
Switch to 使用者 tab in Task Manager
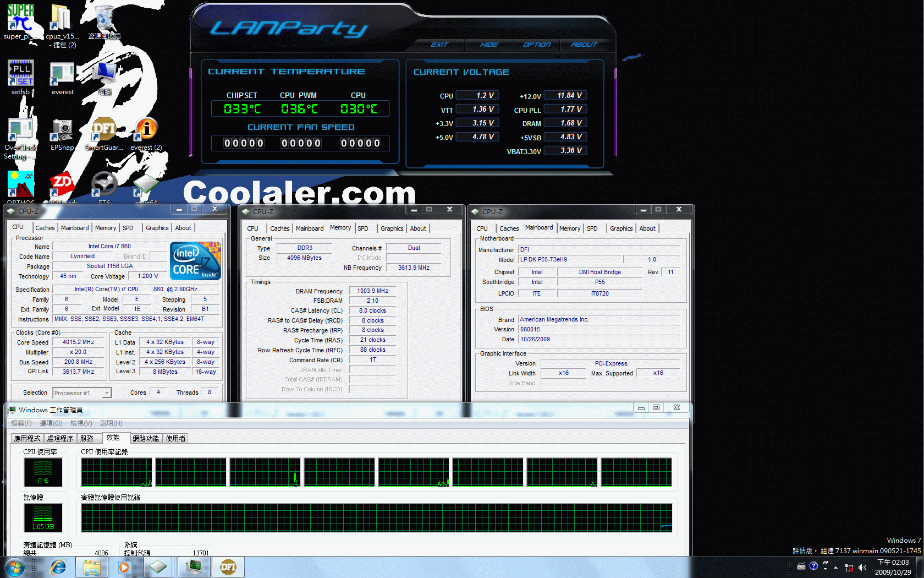(x=176, y=439)
